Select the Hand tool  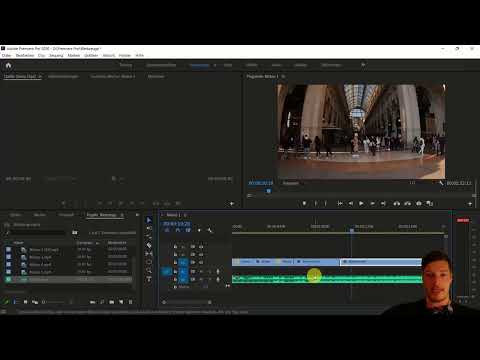coord(149,270)
